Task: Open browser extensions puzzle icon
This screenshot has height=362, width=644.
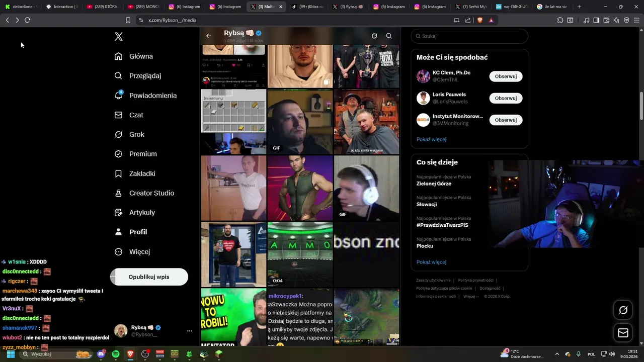Action: [560, 20]
